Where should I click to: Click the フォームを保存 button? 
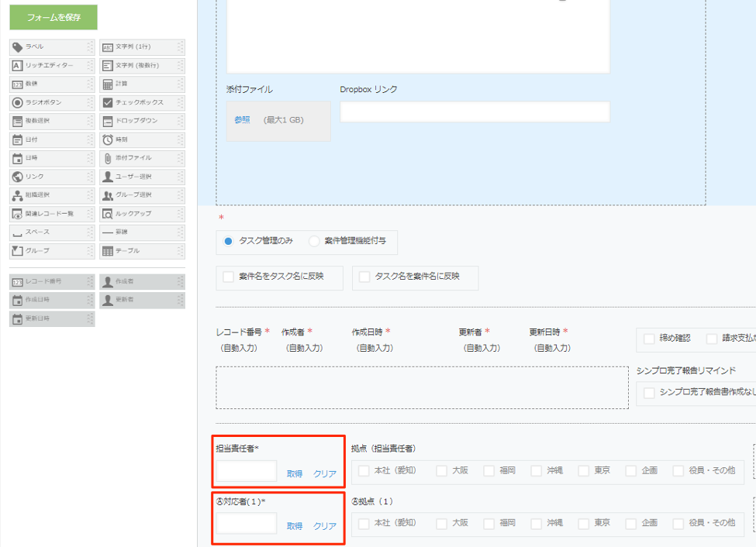coord(54,17)
